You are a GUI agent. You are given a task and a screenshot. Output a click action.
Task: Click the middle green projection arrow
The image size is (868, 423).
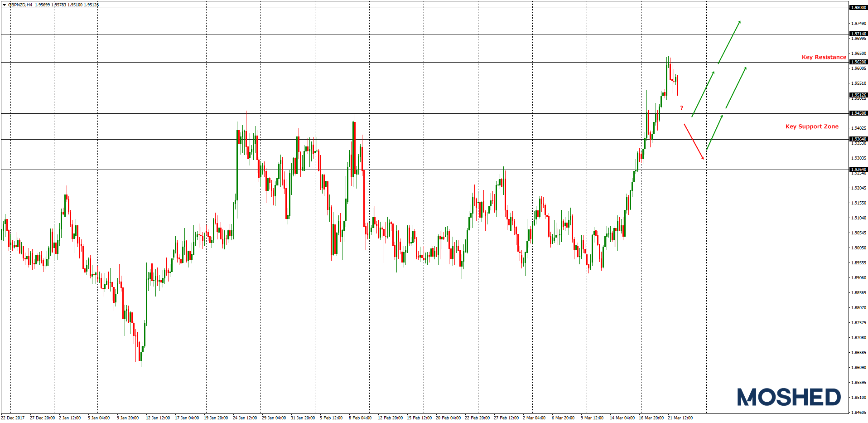(704, 93)
